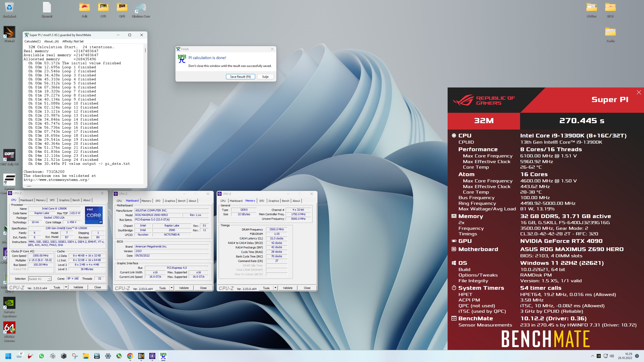
Task: Switch to SPD tab in rightmost CPU-Z window
Action: coord(261,201)
